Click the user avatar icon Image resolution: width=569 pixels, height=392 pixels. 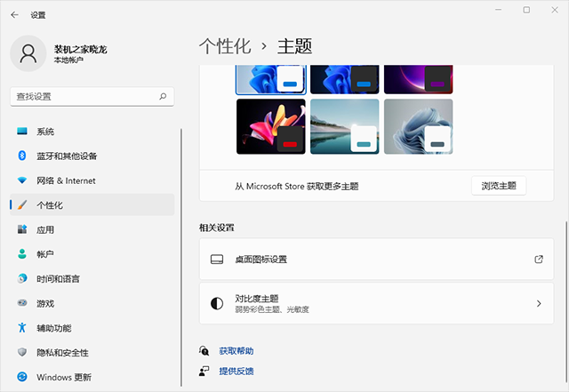pyautogui.click(x=28, y=53)
